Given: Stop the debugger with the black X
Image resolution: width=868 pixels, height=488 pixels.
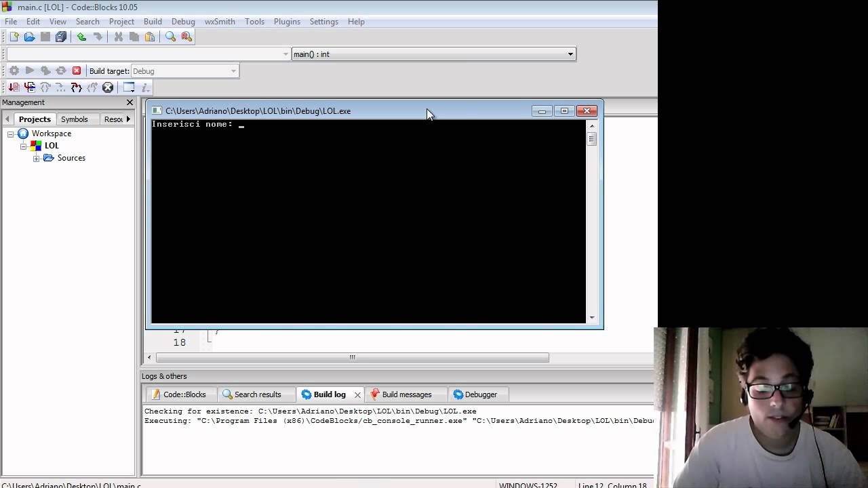Looking at the screenshot, I should tap(108, 87).
